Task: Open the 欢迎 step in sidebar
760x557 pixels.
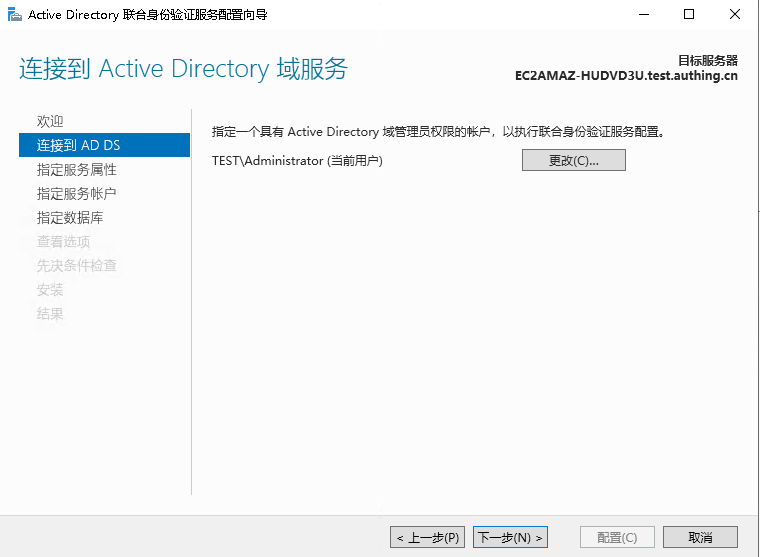Action: pyautogui.click(x=50, y=121)
